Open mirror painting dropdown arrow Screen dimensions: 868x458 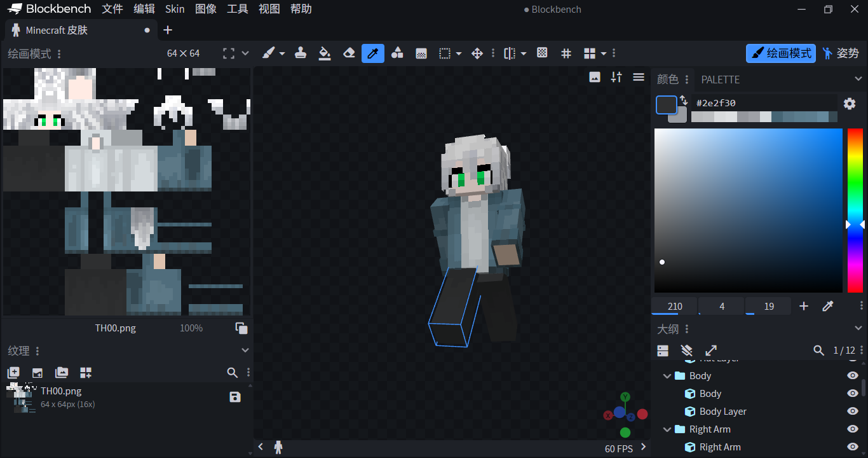point(524,53)
